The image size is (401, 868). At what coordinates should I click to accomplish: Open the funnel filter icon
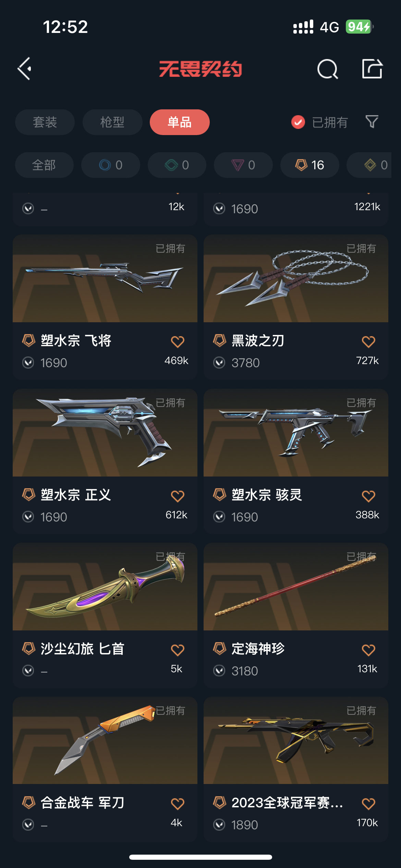pyautogui.click(x=372, y=122)
